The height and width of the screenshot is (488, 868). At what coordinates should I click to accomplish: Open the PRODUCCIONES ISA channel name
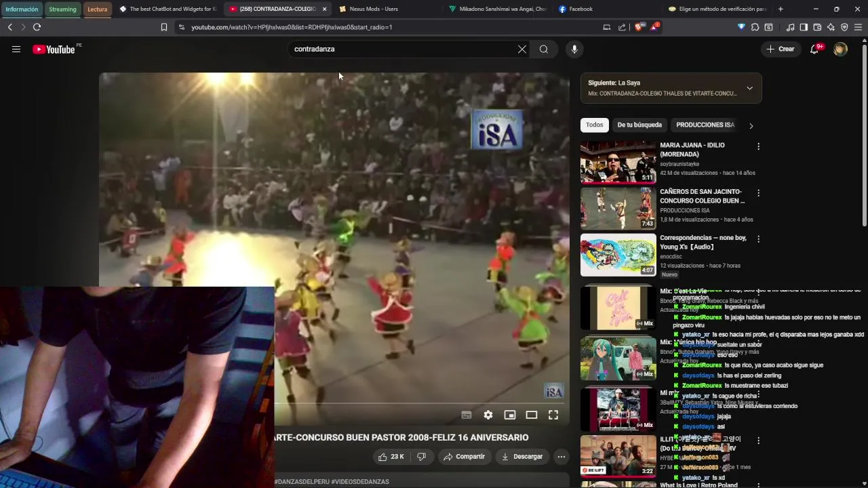[x=685, y=210]
